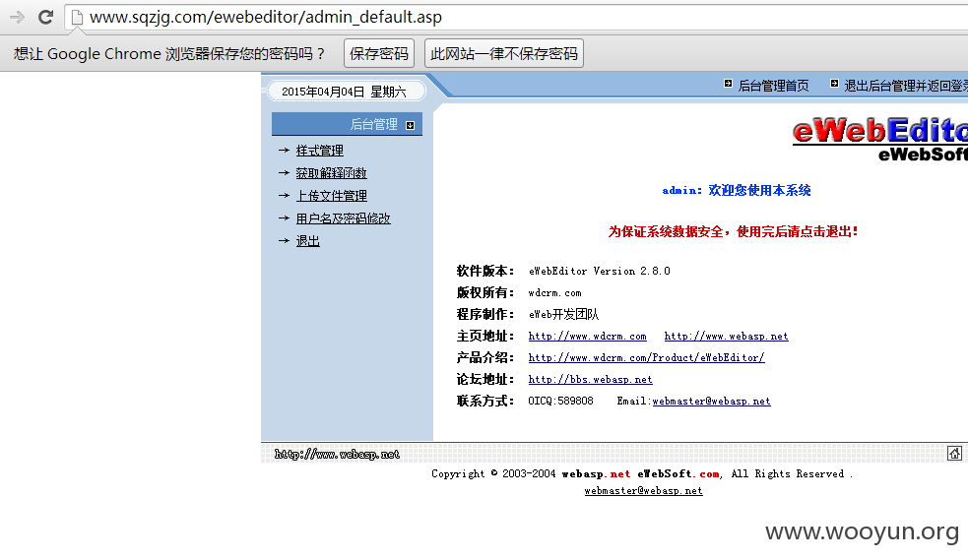
Task: Open http://www.wdcrm.com homepage link
Action: click(x=588, y=337)
